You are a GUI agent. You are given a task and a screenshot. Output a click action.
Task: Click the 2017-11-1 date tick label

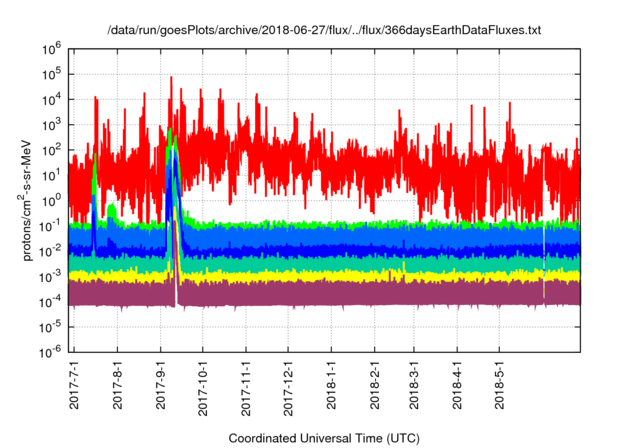coord(246,388)
